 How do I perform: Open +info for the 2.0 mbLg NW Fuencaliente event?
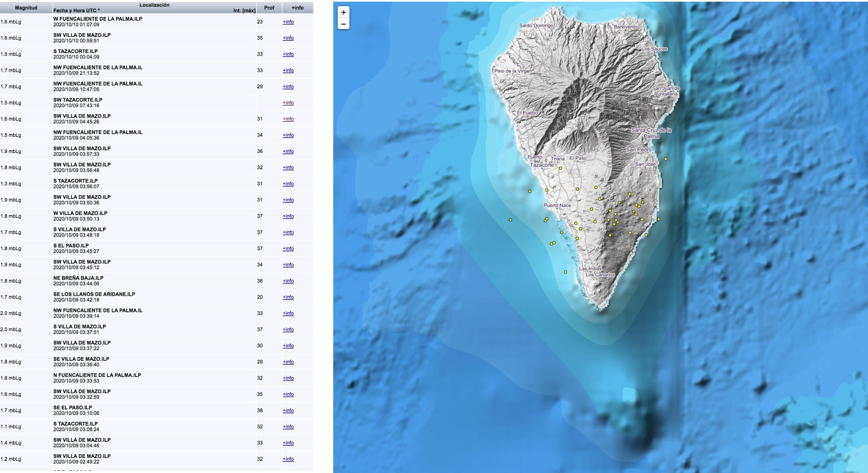tap(288, 313)
